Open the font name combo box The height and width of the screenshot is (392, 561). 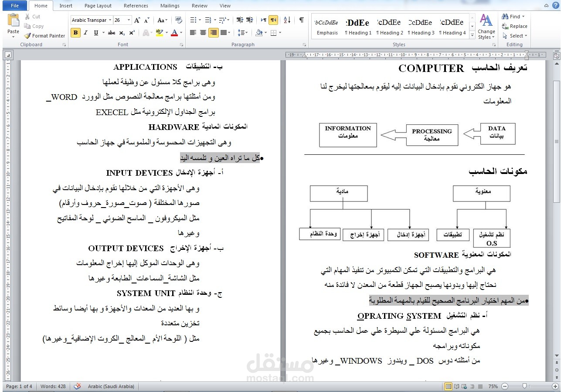pyautogui.click(x=91, y=20)
